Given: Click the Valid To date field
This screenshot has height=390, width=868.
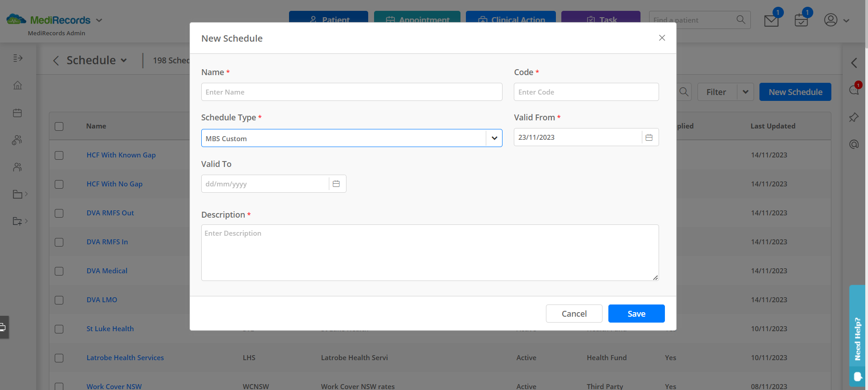Looking at the screenshot, I should click(x=265, y=184).
